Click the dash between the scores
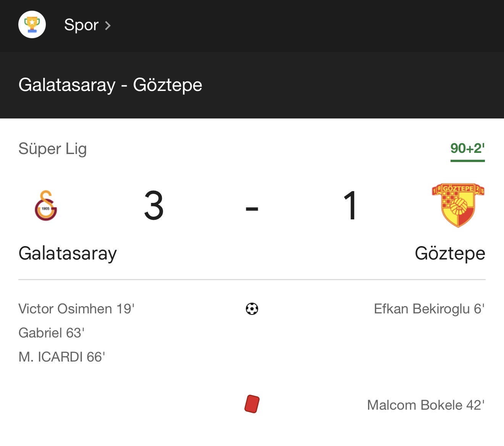 pos(252,209)
